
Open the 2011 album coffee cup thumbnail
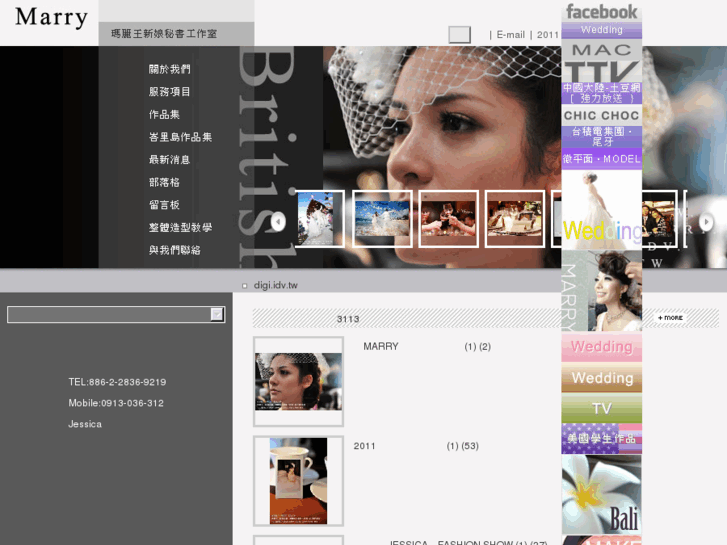tap(298, 481)
